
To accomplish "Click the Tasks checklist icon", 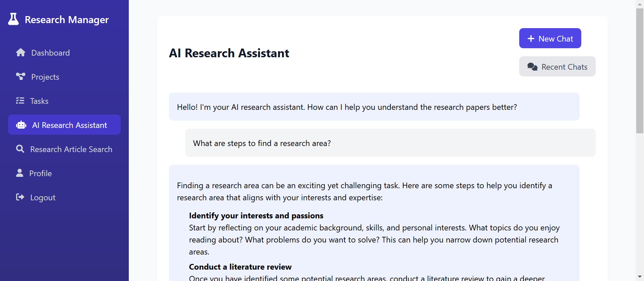I will coord(20,100).
